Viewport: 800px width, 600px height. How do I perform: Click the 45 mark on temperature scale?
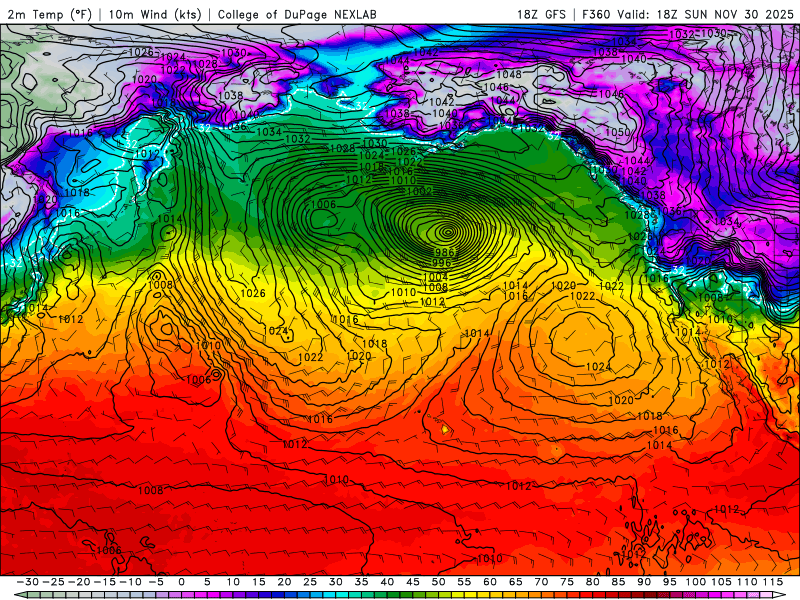[x=413, y=582]
